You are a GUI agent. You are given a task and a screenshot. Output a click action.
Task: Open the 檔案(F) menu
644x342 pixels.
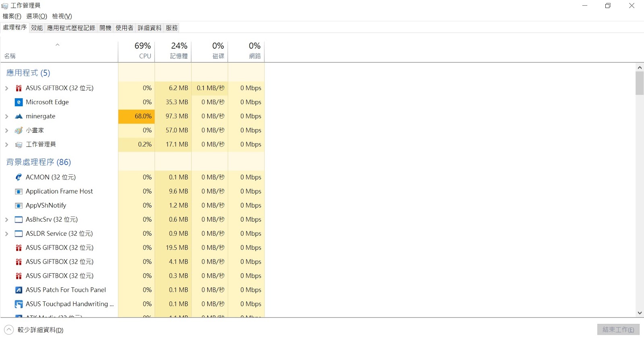click(x=12, y=16)
